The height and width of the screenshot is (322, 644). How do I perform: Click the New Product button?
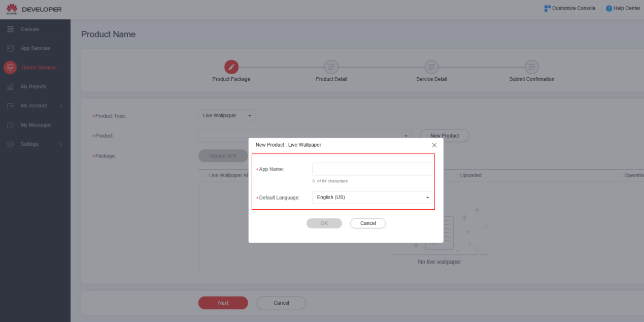pos(444,136)
